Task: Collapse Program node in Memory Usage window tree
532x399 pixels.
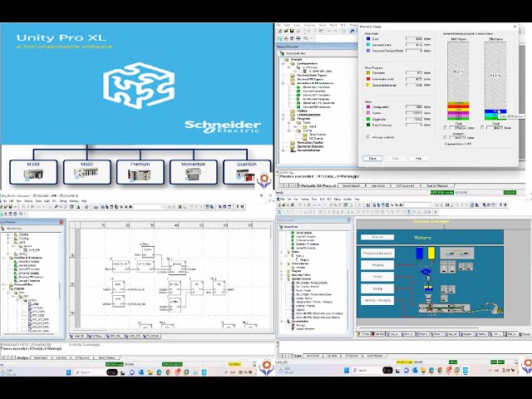Action: pos(283,119)
